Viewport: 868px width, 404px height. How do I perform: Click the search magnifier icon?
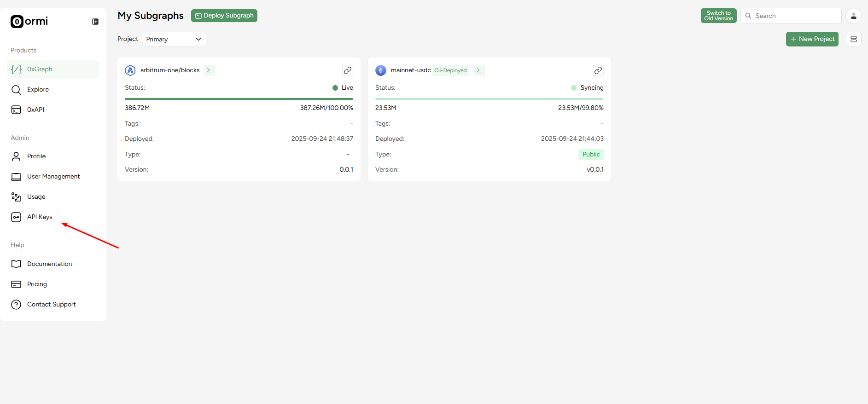point(748,16)
